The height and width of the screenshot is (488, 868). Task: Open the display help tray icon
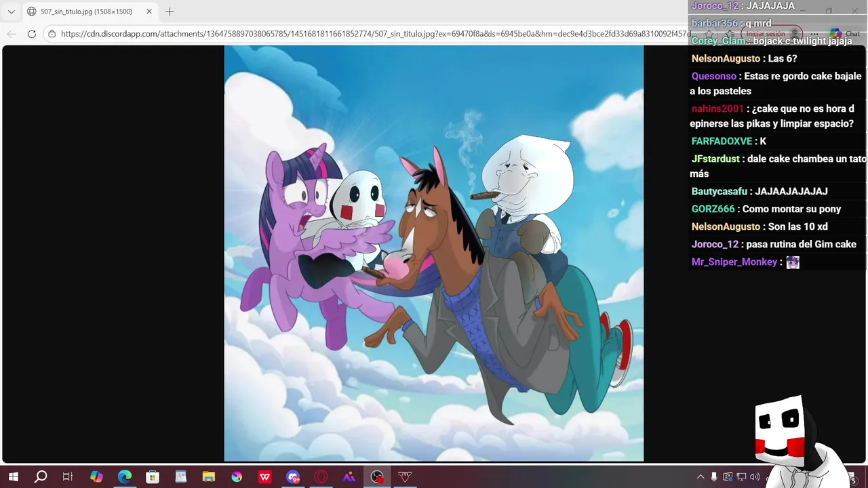click(x=728, y=477)
